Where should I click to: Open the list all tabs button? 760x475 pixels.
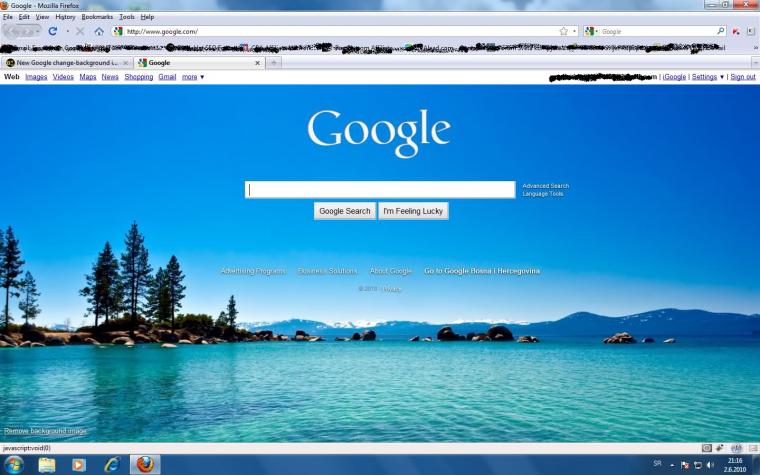755,63
